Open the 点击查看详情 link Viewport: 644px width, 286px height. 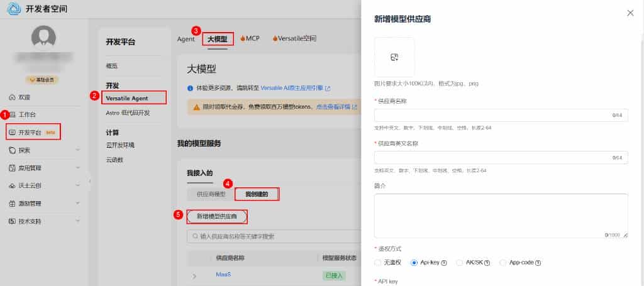333,107
